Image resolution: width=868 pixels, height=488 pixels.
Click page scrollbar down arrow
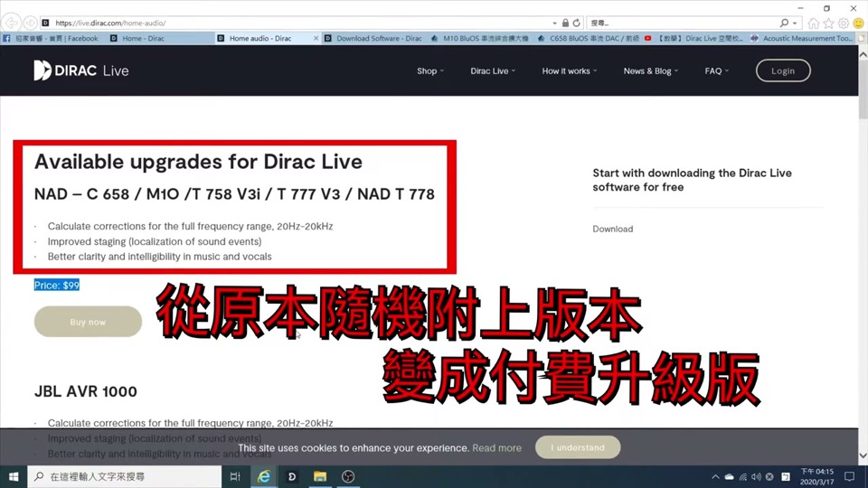(x=863, y=455)
